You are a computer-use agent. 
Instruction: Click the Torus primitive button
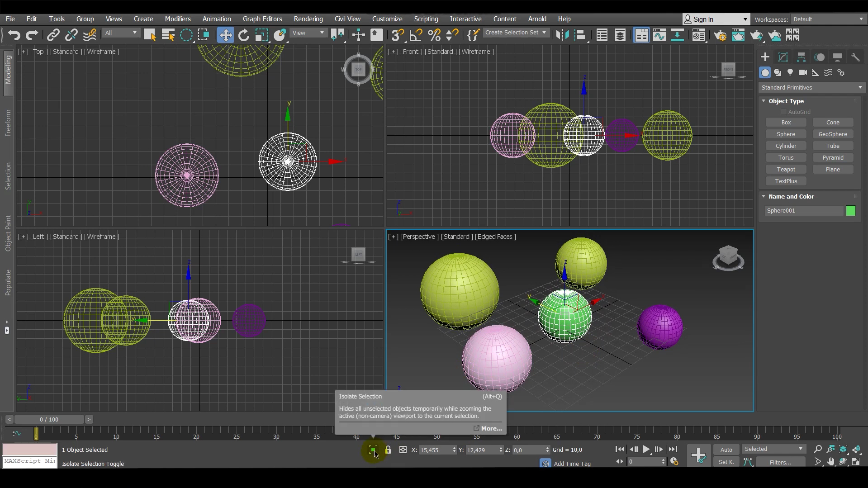click(x=786, y=158)
